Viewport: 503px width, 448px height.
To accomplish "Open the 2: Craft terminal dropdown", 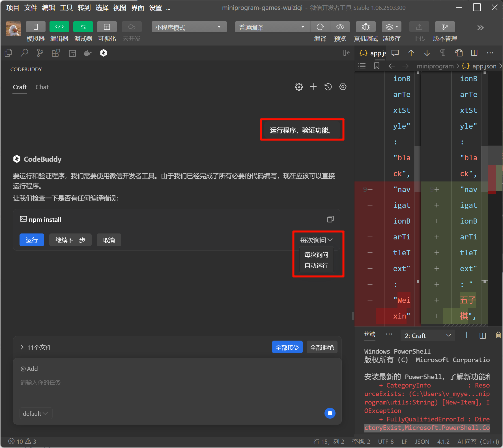I will click(427, 336).
